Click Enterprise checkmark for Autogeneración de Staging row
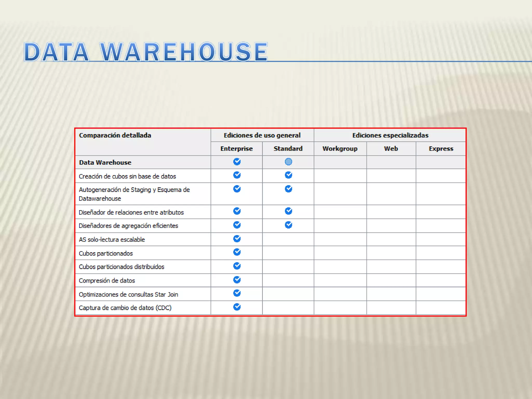This screenshot has width=532, height=399. tap(237, 189)
